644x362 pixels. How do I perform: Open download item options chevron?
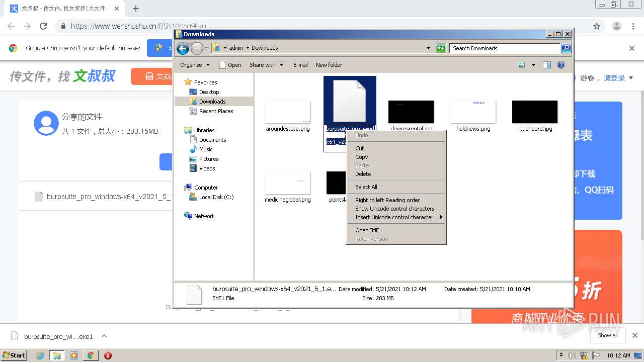click(x=104, y=336)
